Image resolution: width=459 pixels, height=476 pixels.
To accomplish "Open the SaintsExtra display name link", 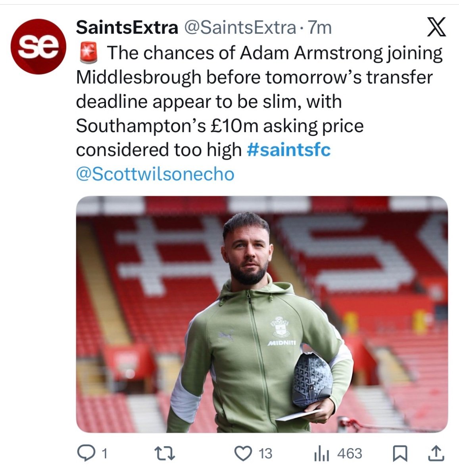I will (127, 28).
